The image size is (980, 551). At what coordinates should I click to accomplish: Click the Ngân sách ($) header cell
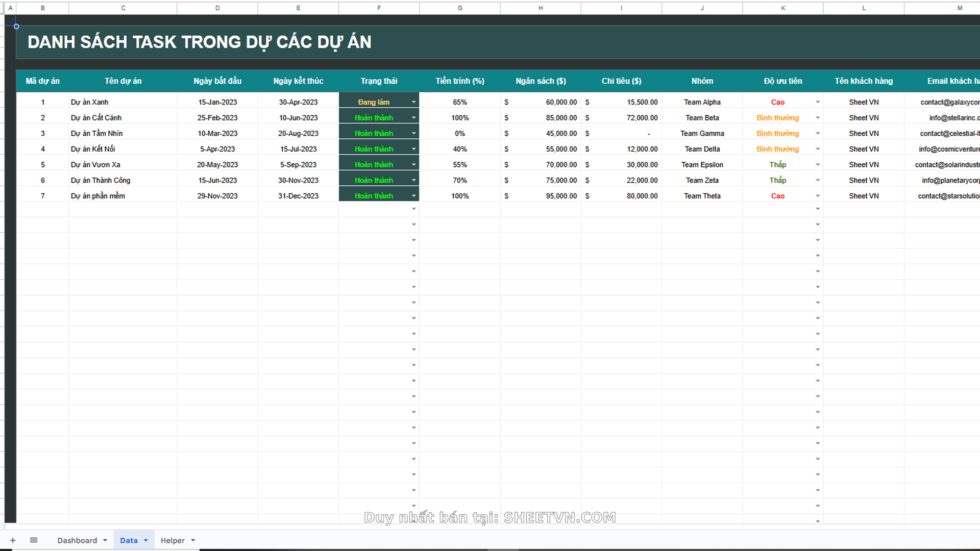pos(541,81)
